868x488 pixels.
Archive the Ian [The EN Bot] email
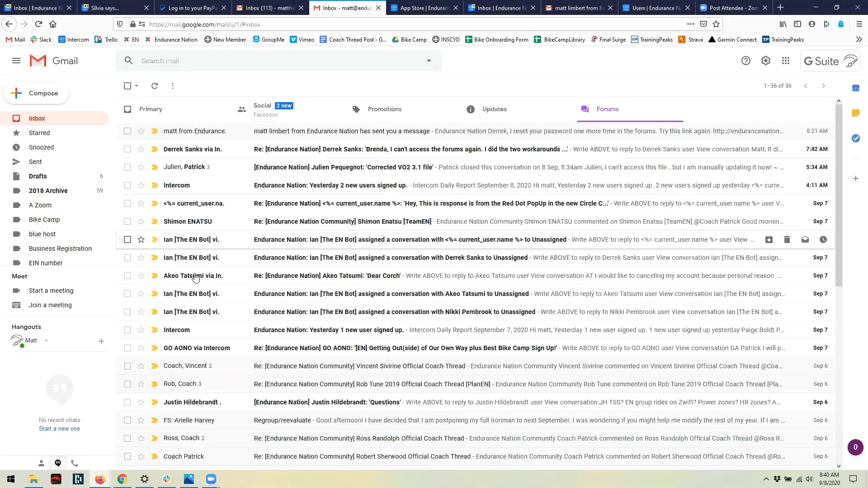(x=769, y=239)
